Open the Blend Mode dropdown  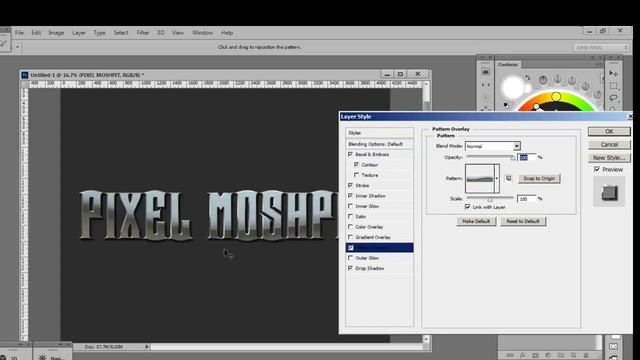(493, 146)
